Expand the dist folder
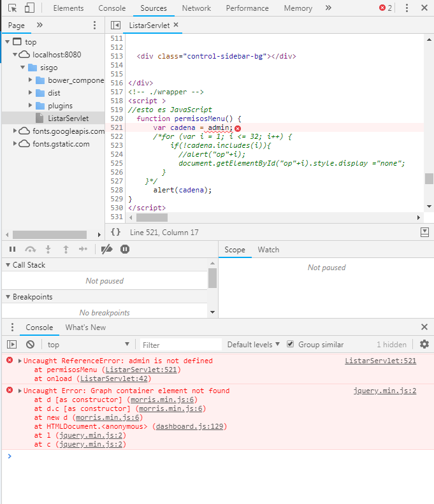This screenshot has width=434, height=504. pyautogui.click(x=30, y=92)
